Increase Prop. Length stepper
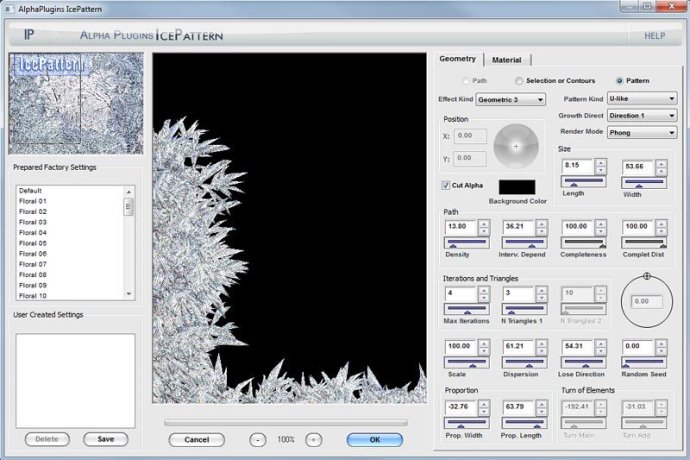The height and width of the screenshot is (460, 690). 542,404
